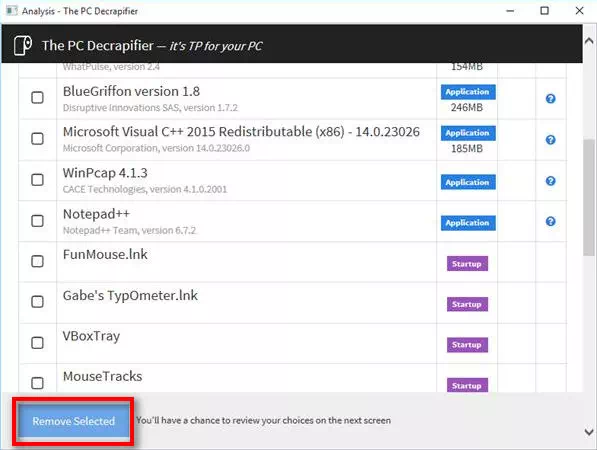Click the vertical scrollbar thumb
Screen dimensions: 597x450
tap(589, 197)
